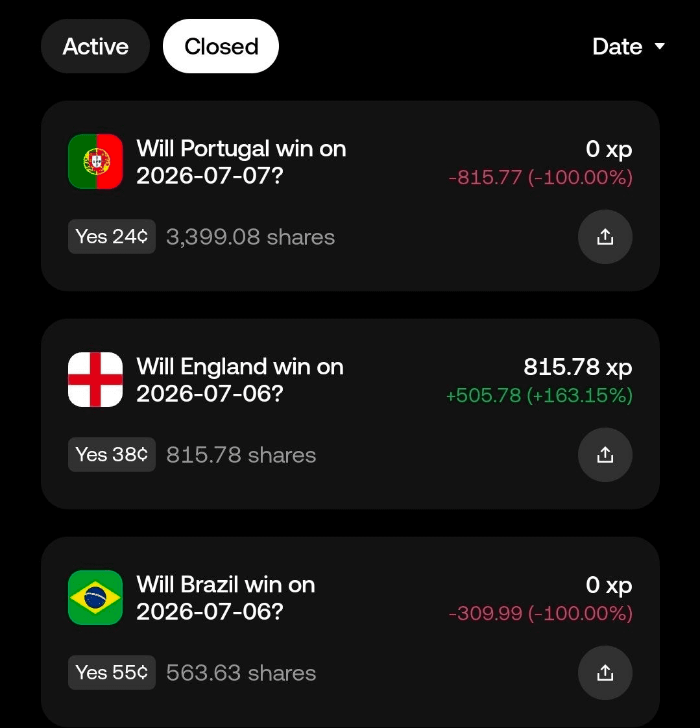This screenshot has width=700, height=728.
Task: Open 'Will Portugal win on 2026-07-07?' market
Action: (x=241, y=162)
